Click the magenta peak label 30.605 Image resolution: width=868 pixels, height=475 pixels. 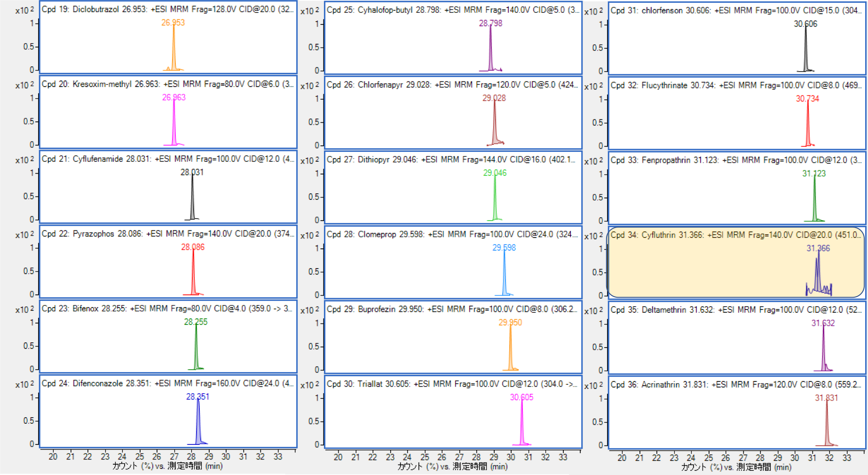521,397
